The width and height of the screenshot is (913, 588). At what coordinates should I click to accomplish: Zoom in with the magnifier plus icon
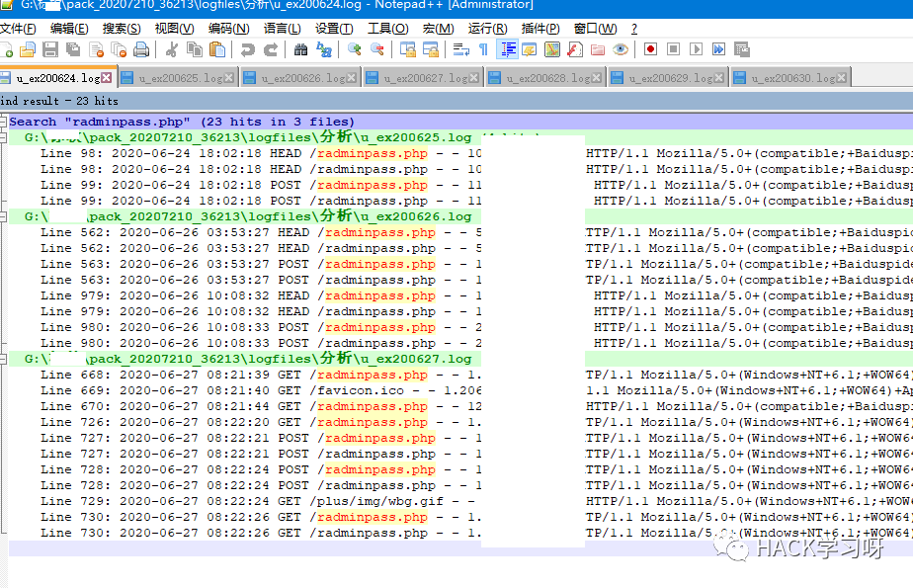click(354, 50)
